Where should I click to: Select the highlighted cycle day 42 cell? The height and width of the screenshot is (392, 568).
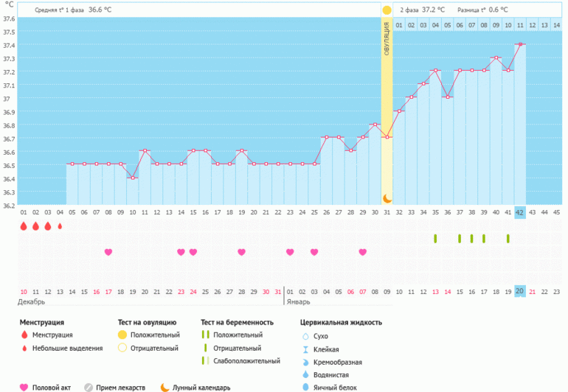pyautogui.click(x=520, y=212)
